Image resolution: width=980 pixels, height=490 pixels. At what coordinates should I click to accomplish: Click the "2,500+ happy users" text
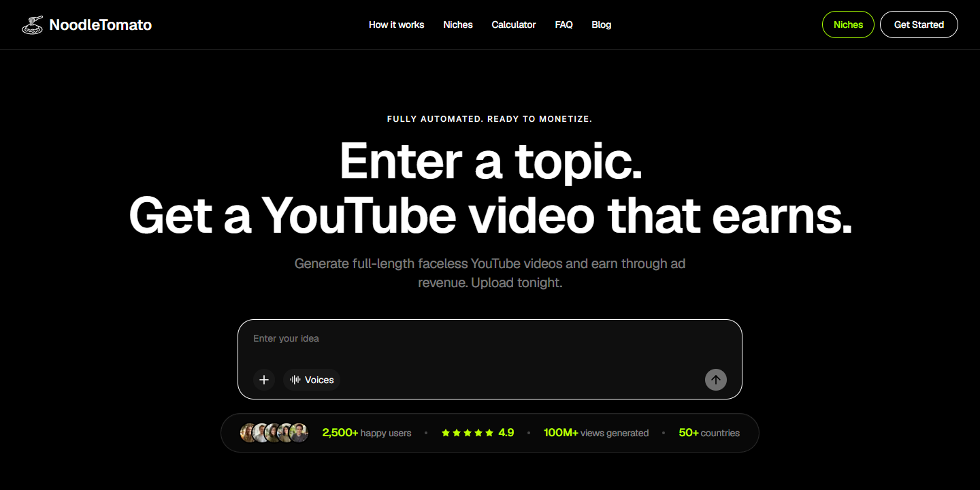(367, 433)
